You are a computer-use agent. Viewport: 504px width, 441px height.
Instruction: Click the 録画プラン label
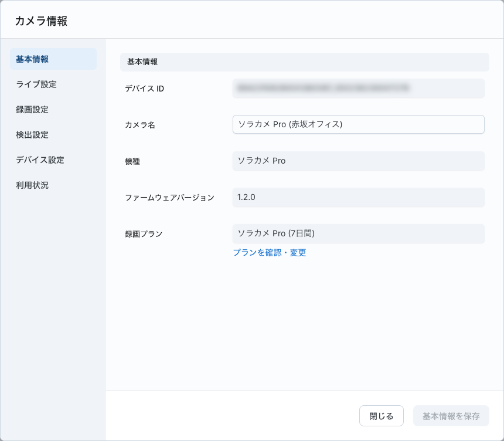click(144, 234)
